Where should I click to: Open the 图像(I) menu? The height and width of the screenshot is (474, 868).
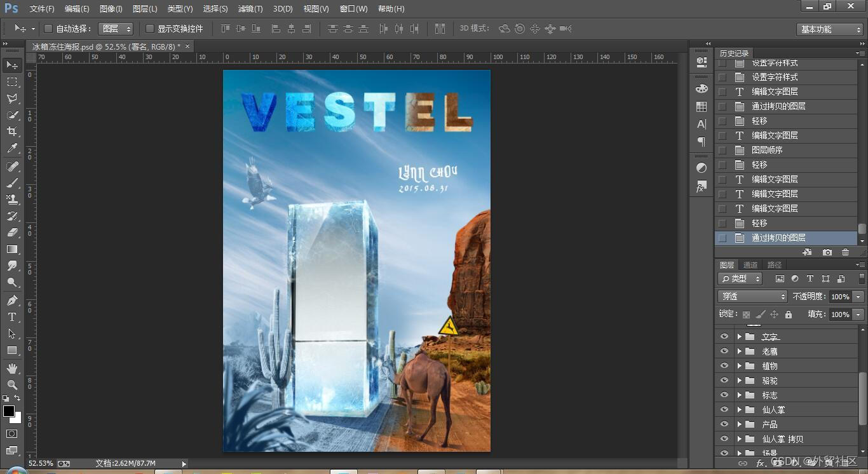click(111, 9)
